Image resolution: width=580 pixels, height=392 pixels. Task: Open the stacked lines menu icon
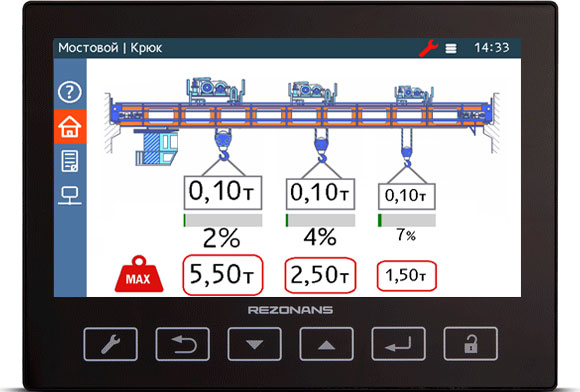pos(451,48)
